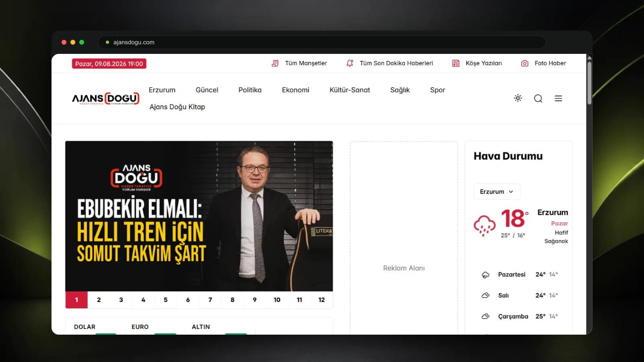Click the date badge Pazar, 09.08.2026
This screenshot has height=362, width=644.
(109, 64)
